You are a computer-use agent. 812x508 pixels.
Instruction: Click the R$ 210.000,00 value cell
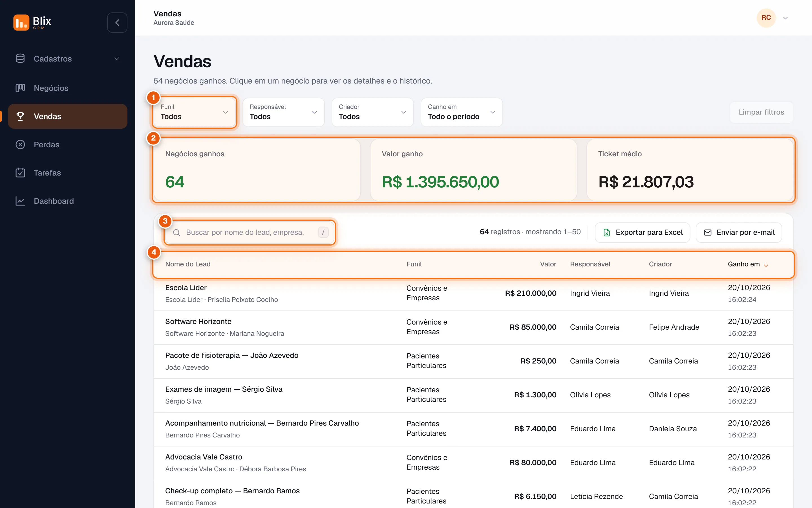pyautogui.click(x=531, y=293)
